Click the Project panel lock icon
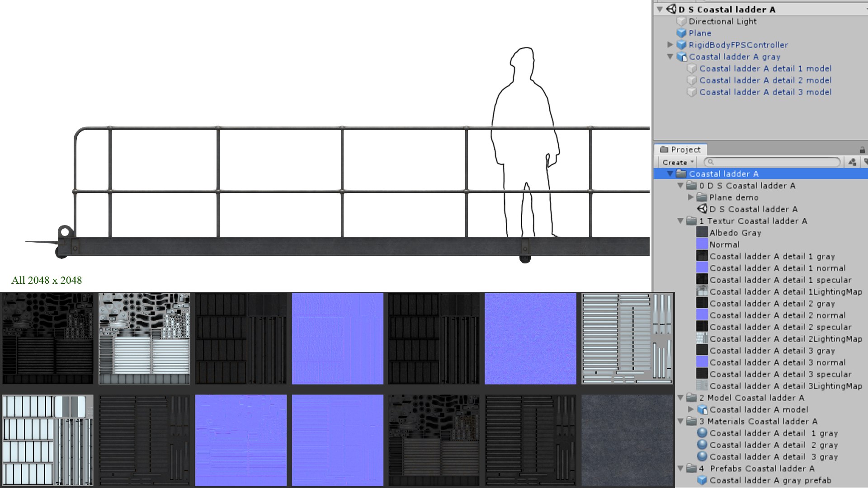Viewport: 868px width, 488px height. click(862, 150)
